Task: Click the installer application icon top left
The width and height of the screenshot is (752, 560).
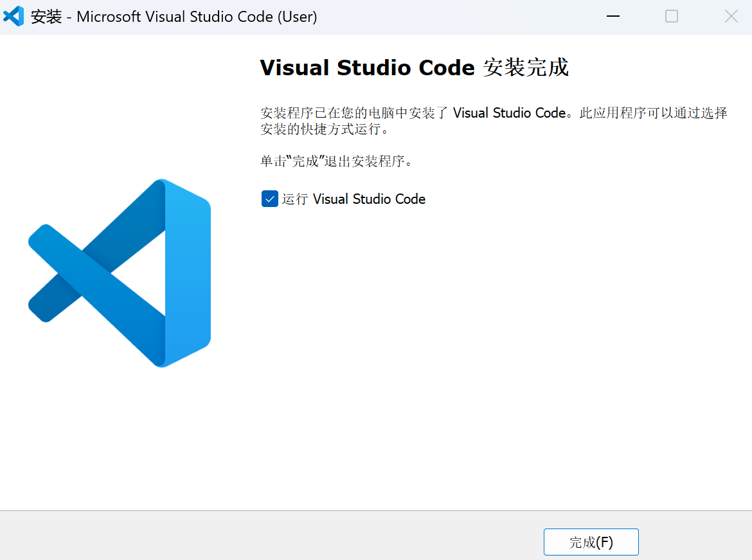Action: (13, 15)
